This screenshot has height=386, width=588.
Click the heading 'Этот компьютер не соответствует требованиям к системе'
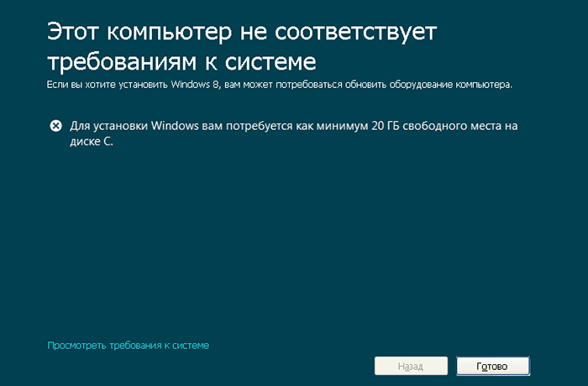point(242,46)
